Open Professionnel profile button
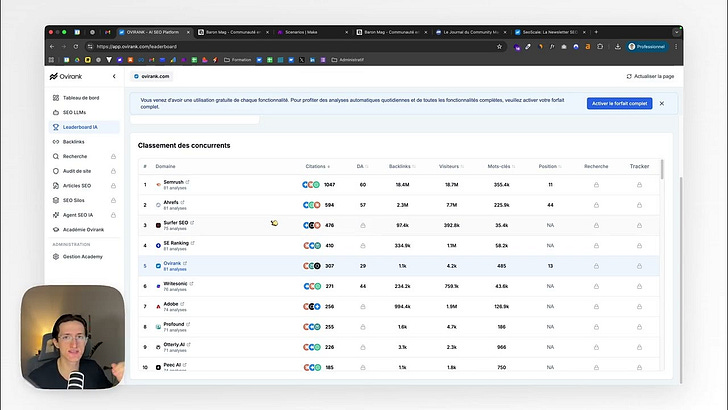Image resolution: width=728 pixels, height=410 pixels. tap(647, 46)
